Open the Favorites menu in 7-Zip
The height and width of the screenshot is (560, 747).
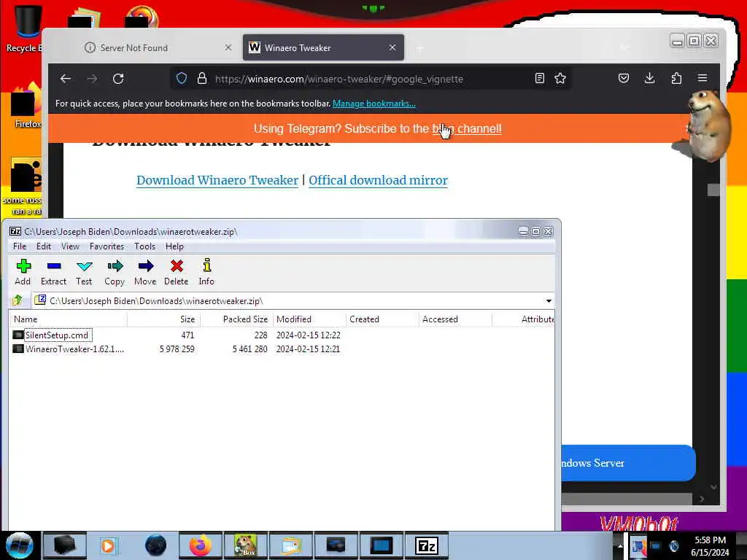coord(107,246)
